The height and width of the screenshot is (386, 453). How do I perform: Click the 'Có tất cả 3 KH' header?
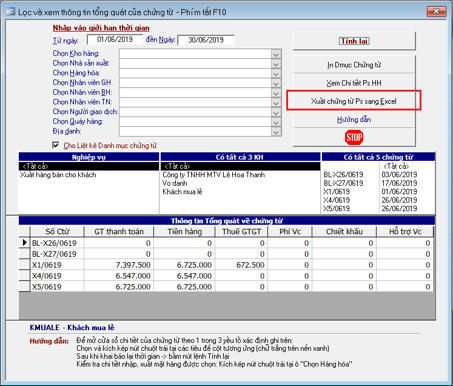[x=240, y=157]
